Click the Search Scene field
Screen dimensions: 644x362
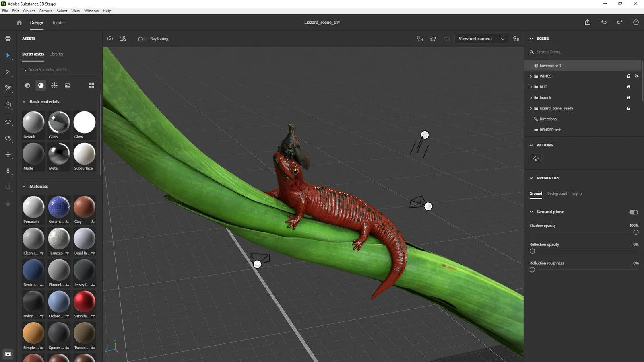(x=584, y=52)
